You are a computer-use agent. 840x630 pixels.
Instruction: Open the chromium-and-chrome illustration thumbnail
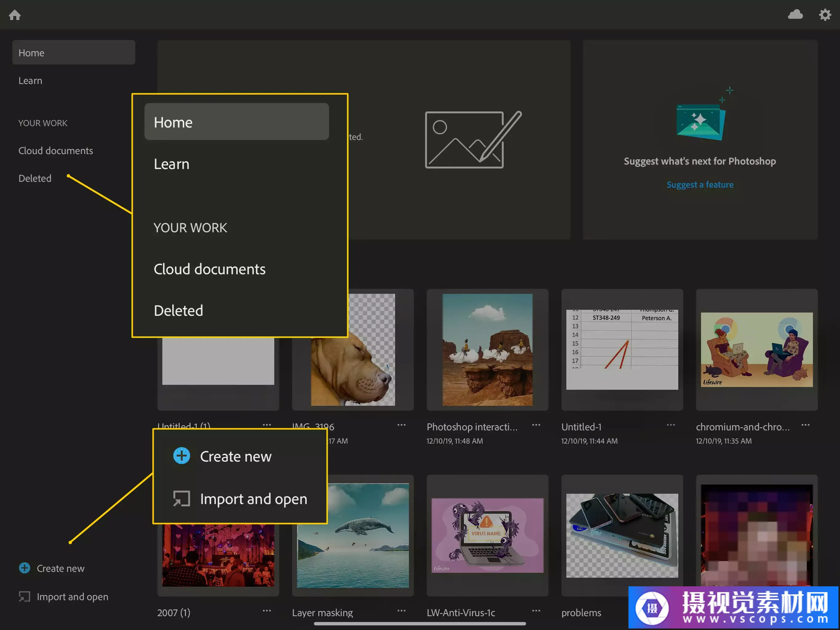coord(756,349)
